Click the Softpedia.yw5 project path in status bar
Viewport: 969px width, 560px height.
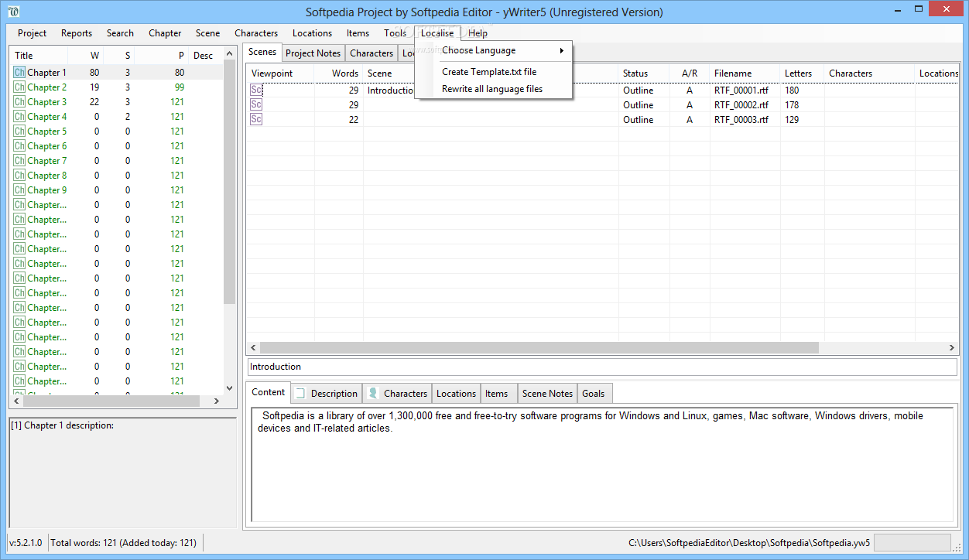[x=749, y=543]
